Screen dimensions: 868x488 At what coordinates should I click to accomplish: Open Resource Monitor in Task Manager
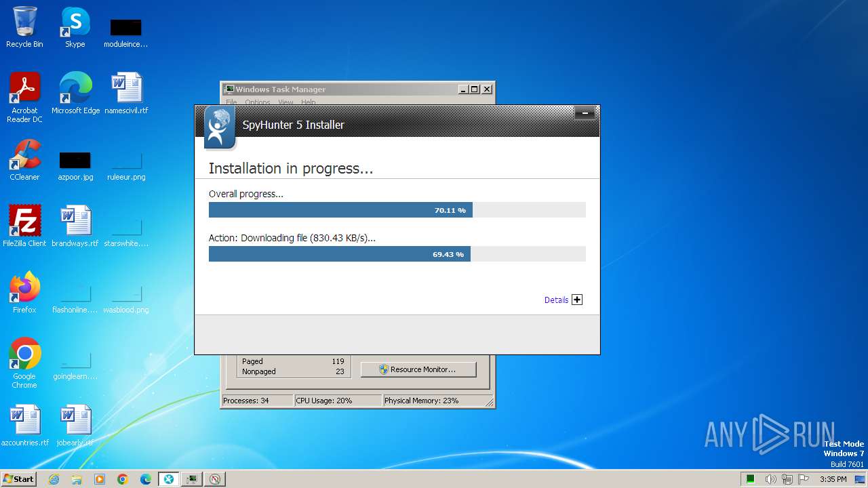click(x=418, y=369)
